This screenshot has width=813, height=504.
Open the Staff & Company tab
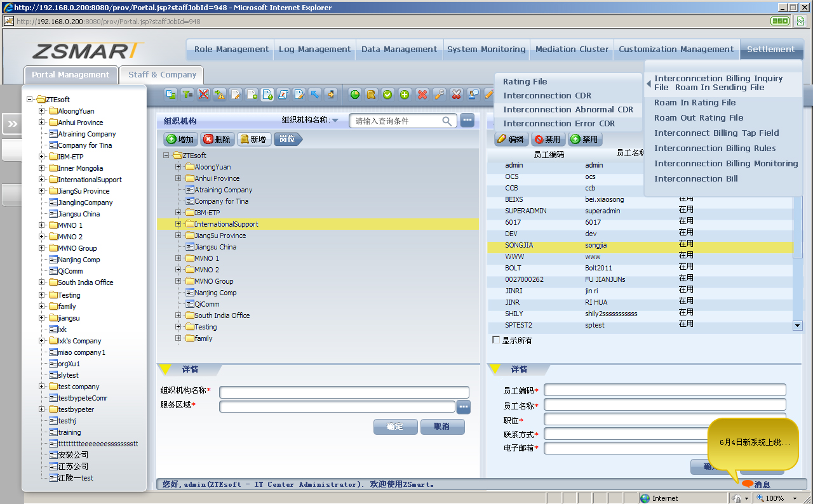pyautogui.click(x=162, y=75)
